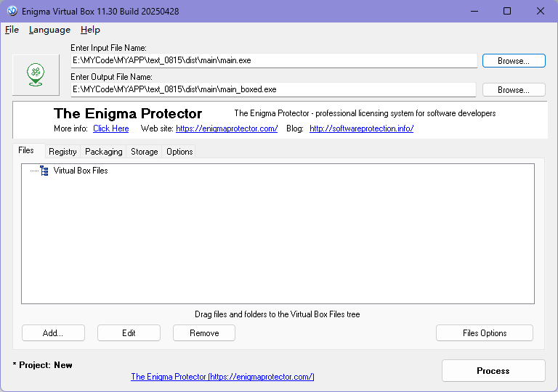Click the drag files and folders hint text
This screenshot has height=392, width=558.
(278, 314)
